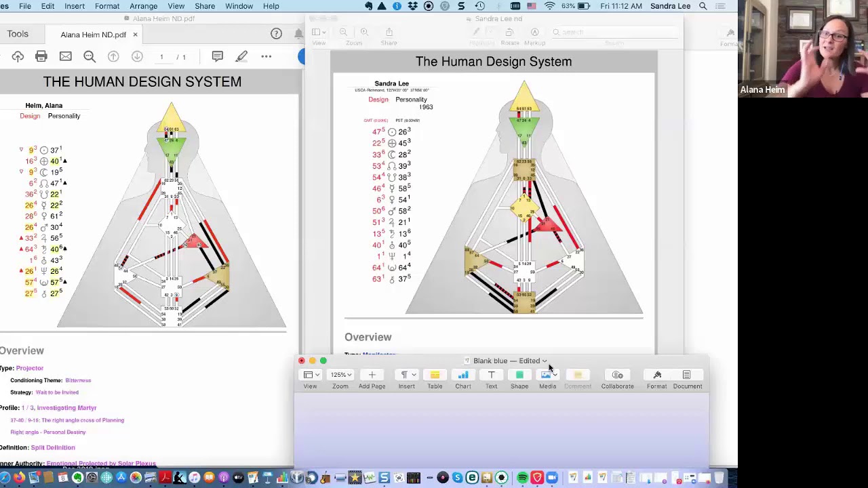Insert a Chart in Pages toolbar
This screenshot has height=488, width=868.
pyautogui.click(x=463, y=375)
